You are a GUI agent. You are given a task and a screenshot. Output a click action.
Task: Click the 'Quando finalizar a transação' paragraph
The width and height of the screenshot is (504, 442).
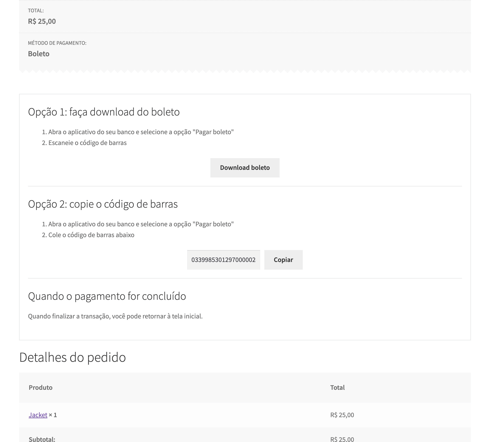click(115, 316)
